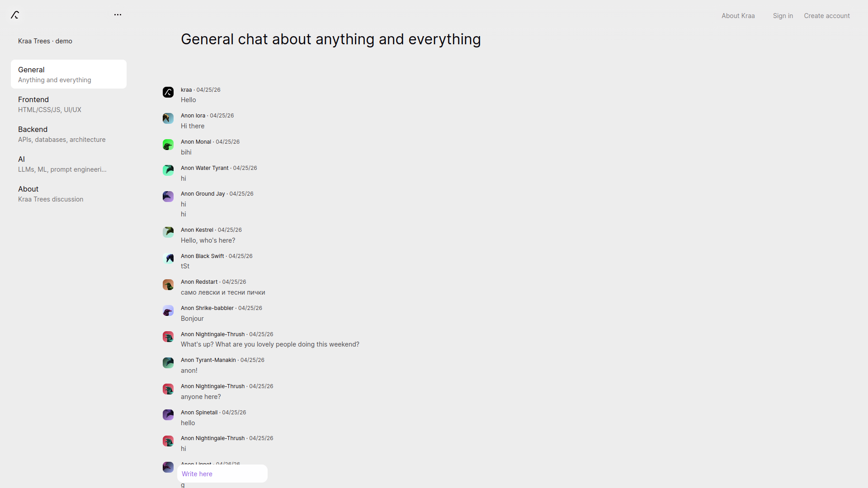Open the Backend channel
Viewport: 868px width, 488px height.
[69, 134]
